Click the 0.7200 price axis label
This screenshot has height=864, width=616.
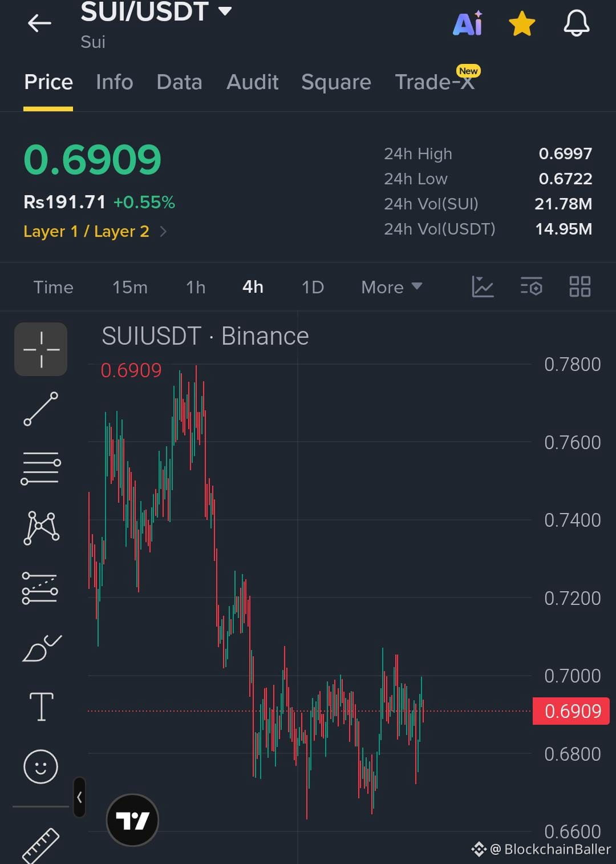(x=572, y=598)
